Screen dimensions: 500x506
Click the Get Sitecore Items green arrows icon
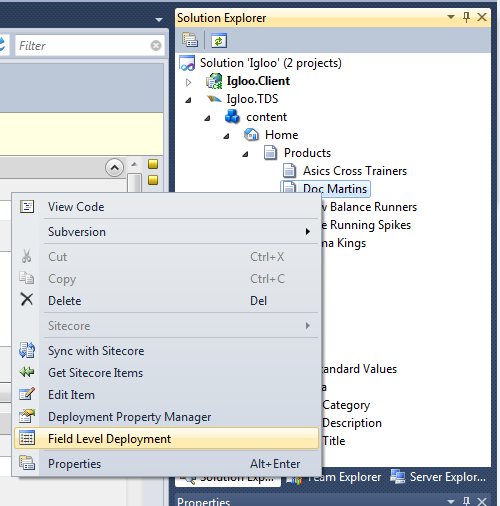(27, 372)
